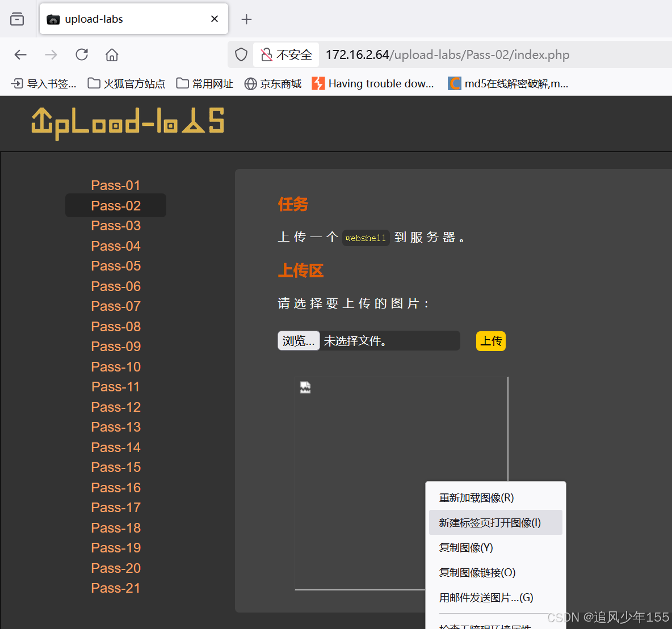Open the 常用网址 bookmark folder
This screenshot has height=629, width=672.
click(x=204, y=83)
